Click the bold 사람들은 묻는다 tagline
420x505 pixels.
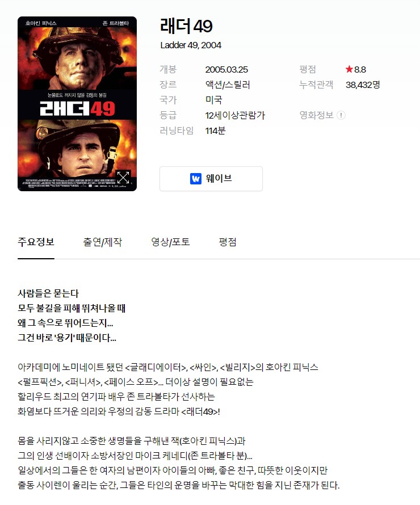[x=48, y=293]
